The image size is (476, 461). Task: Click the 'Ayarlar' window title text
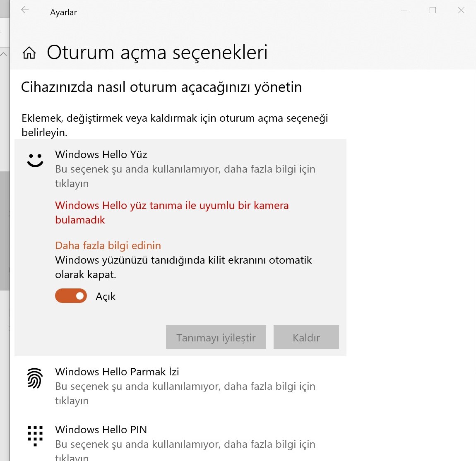(63, 12)
